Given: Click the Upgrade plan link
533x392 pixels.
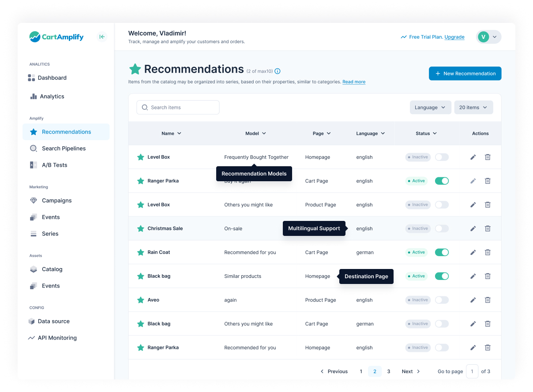Looking at the screenshot, I should click(454, 37).
